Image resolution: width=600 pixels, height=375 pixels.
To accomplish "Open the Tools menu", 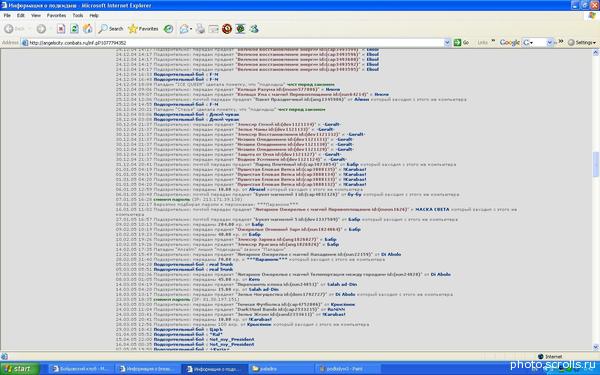I will pyautogui.click(x=78, y=15).
